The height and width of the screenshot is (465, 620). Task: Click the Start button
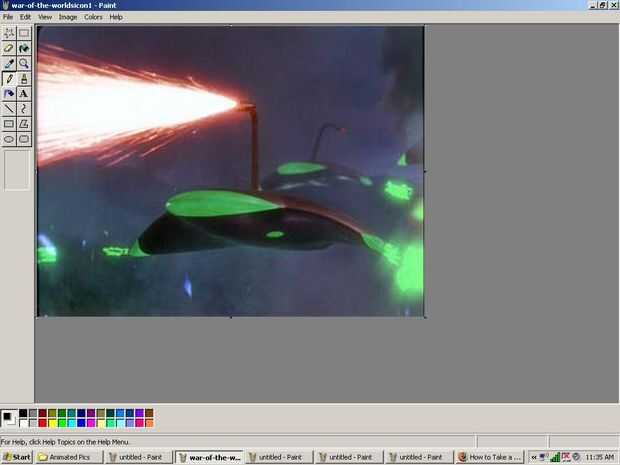[17, 457]
